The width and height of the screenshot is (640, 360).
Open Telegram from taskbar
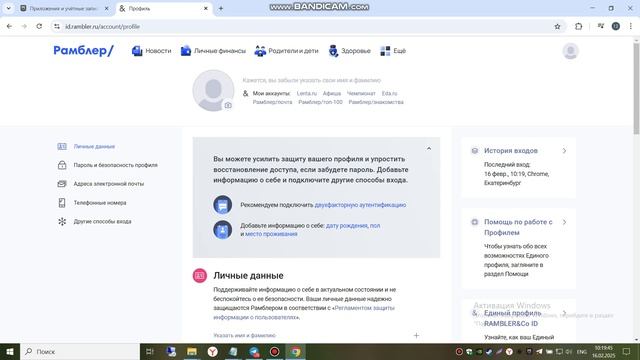[x=254, y=351]
